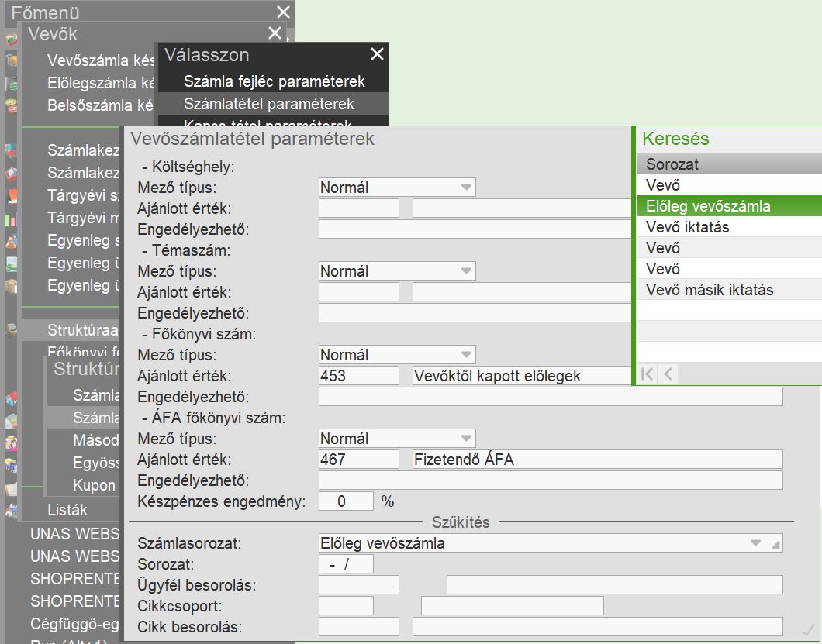The image size is (822, 644).
Task: Select the Vevő másik iktatás row in Keresés
Action: click(x=730, y=290)
